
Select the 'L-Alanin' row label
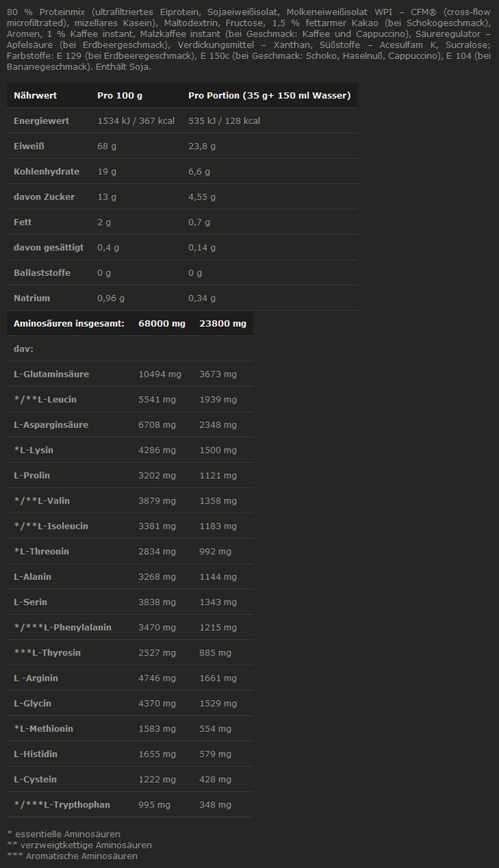[33, 576]
